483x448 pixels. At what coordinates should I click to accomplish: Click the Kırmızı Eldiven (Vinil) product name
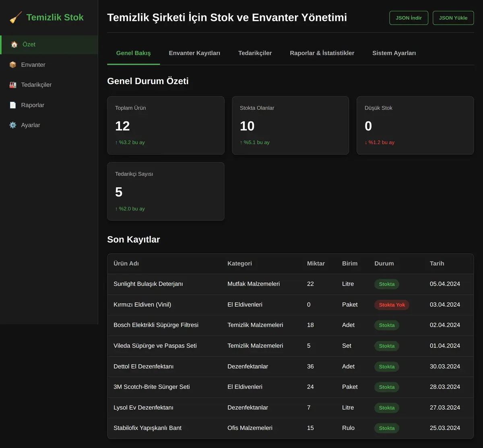(x=142, y=304)
